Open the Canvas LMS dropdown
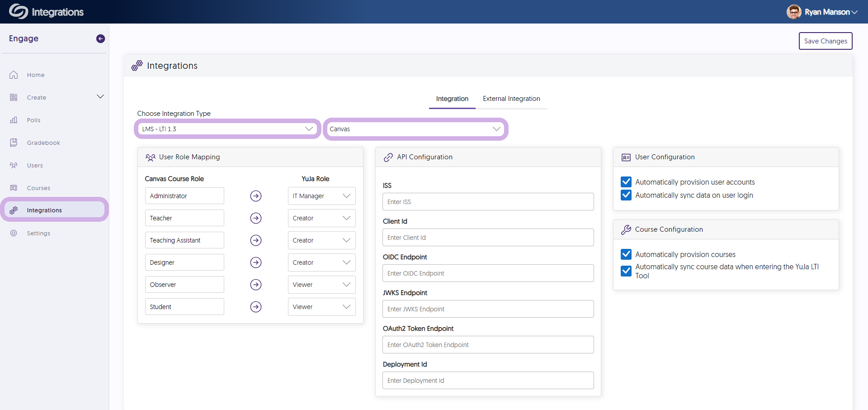 click(x=415, y=129)
